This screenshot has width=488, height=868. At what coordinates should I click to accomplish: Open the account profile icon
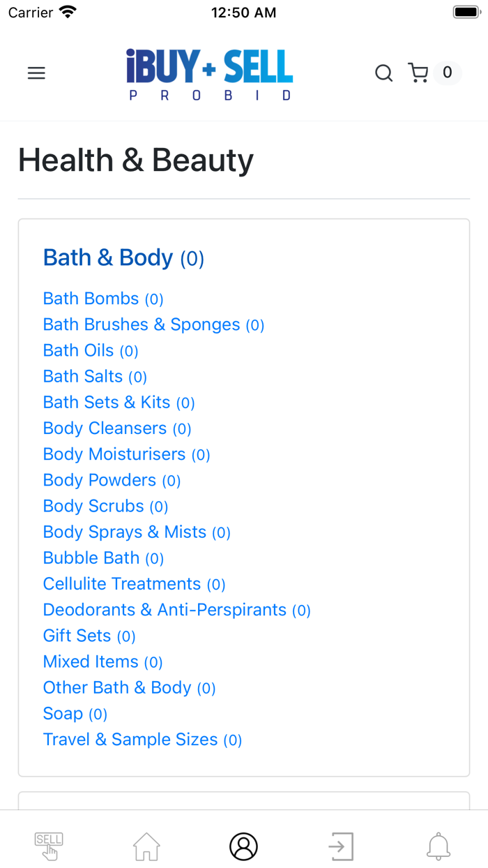pyautogui.click(x=244, y=846)
